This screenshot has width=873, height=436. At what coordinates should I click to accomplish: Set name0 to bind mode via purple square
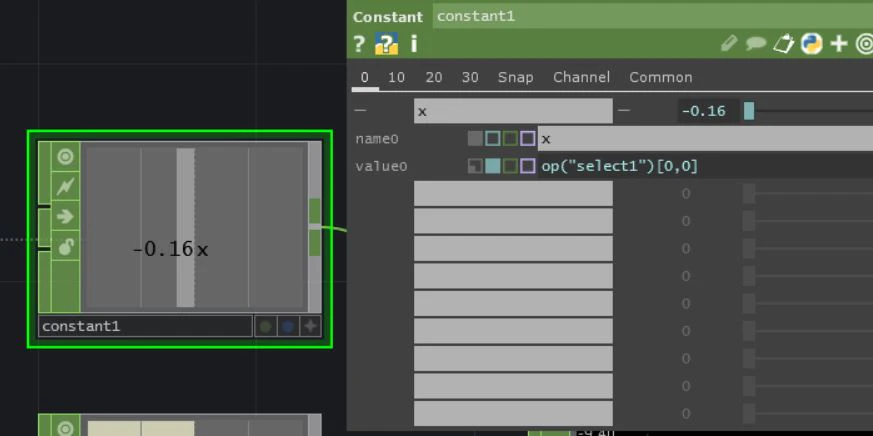528,139
